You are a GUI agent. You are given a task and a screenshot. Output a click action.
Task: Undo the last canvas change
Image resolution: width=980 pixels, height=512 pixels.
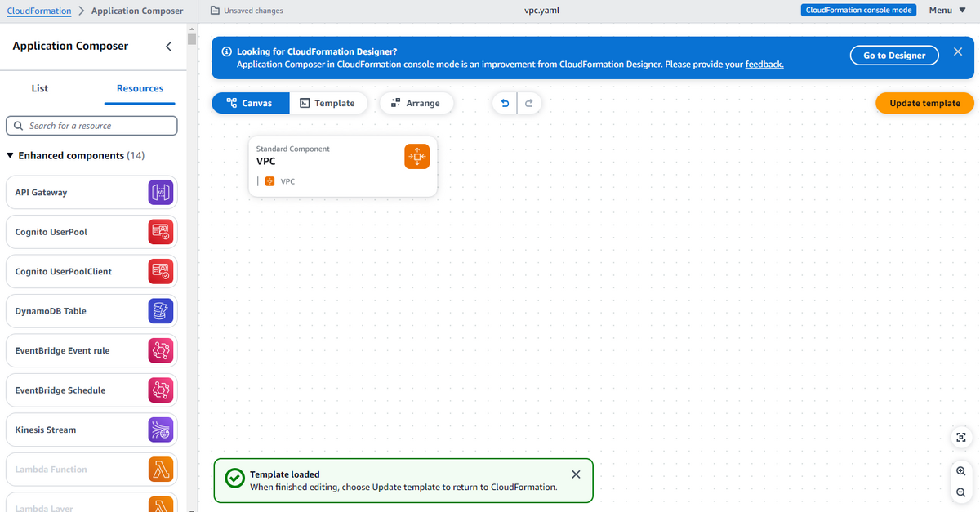pos(505,103)
